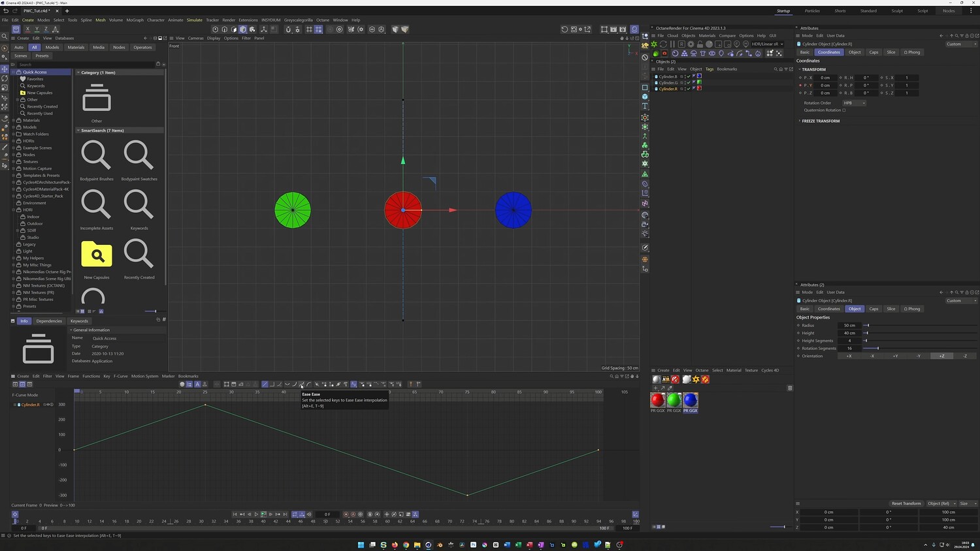Screen dimensions: 980x551
Task: Open the F-Curve menu in the timeline
Action: (x=121, y=376)
